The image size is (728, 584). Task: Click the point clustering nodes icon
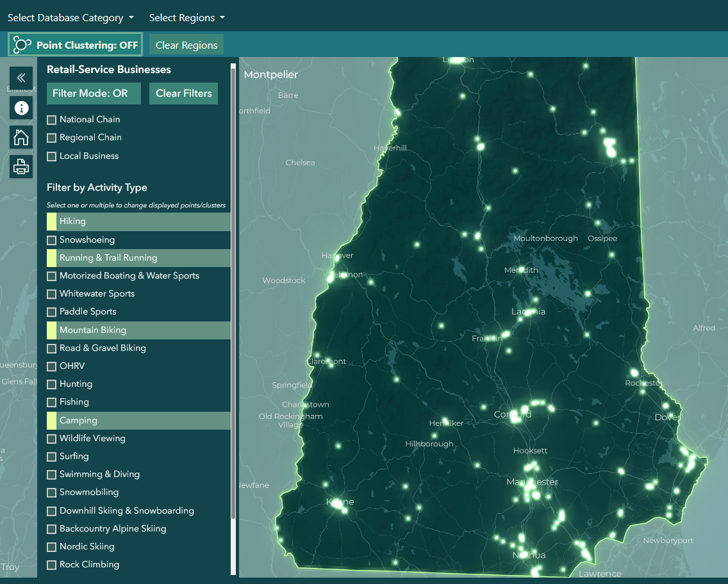click(x=22, y=45)
